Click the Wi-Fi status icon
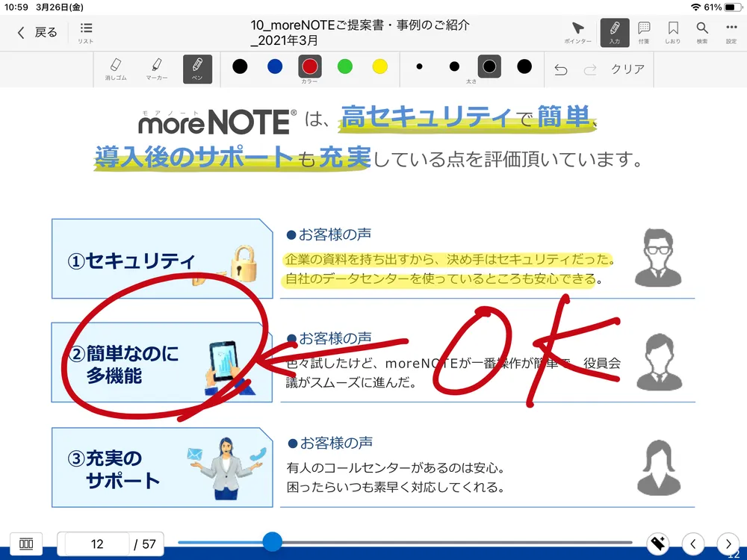Viewport: 747px width, 560px height. point(696,7)
